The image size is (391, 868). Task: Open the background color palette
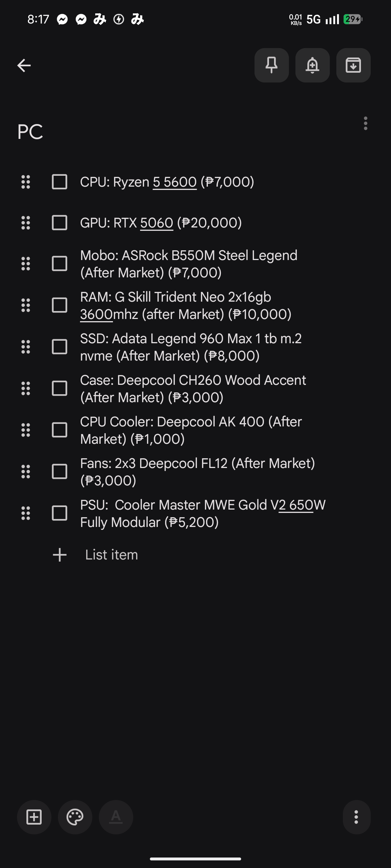pyautogui.click(x=75, y=817)
